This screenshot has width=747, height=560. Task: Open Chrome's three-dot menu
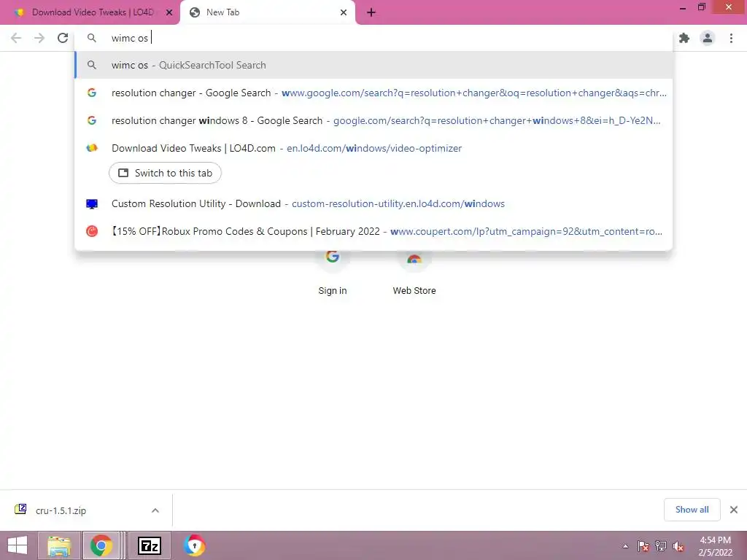[731, 38]
